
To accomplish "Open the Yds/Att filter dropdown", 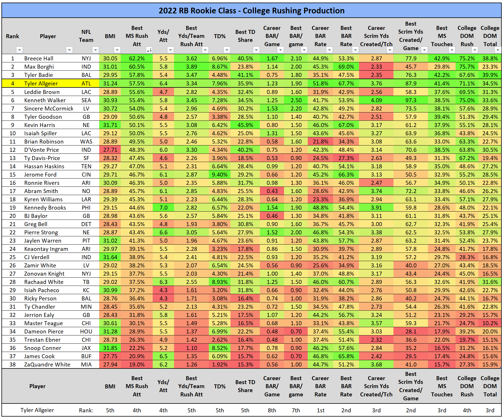I will [170, 50].
